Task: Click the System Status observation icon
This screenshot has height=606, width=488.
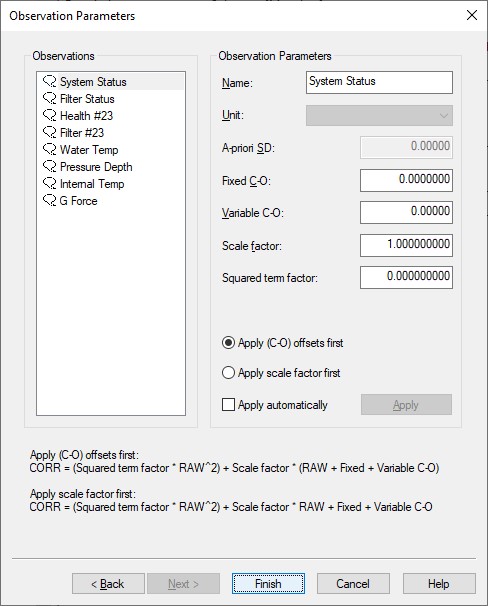Action: coord(49,82)
